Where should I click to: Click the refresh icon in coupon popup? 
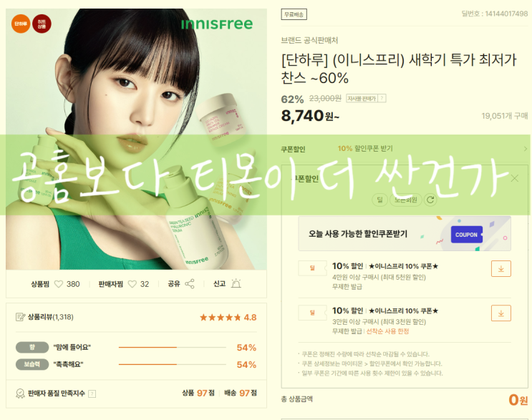[x=430, y=200]
